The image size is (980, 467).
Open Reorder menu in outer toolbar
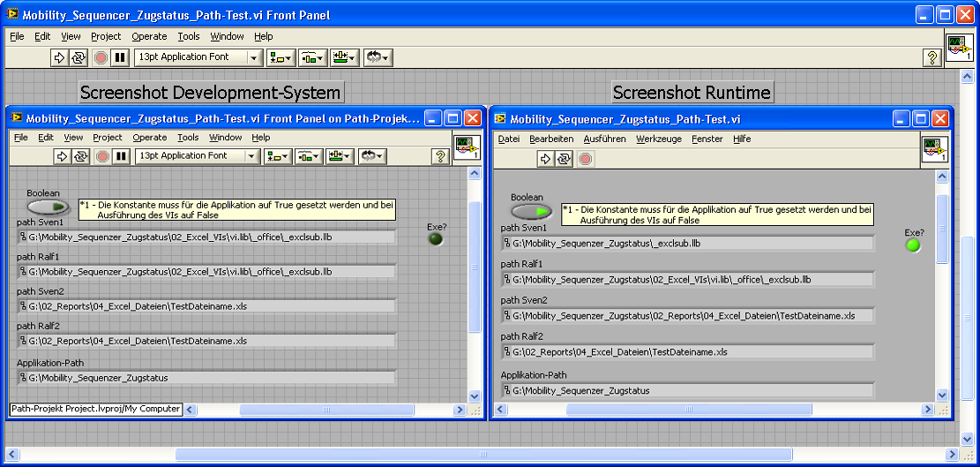coord(378,57)
